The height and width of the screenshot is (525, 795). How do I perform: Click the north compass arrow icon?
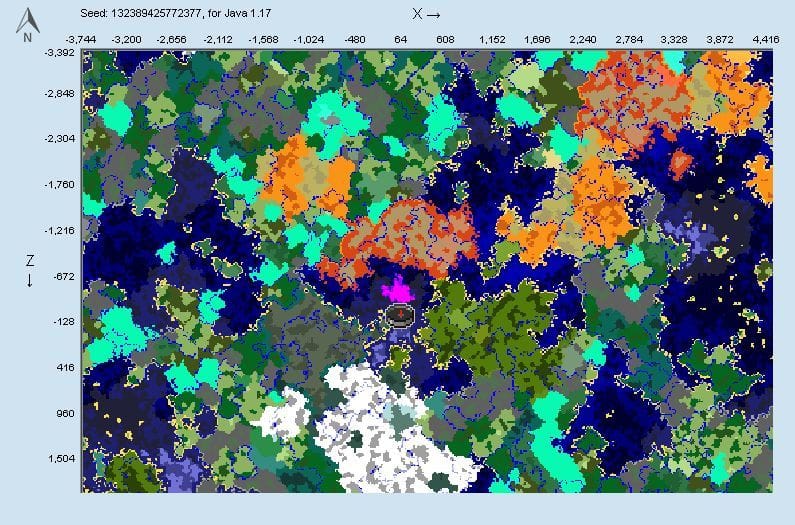(x=30, y=24)
